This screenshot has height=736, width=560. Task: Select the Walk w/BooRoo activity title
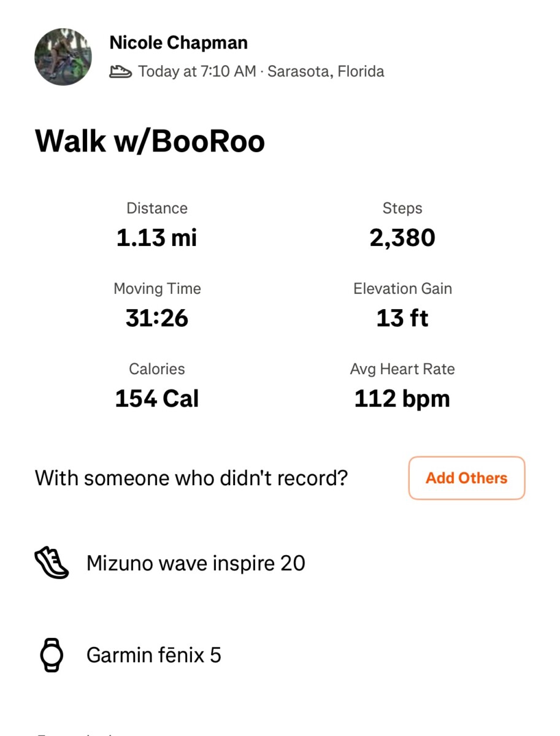150,141
